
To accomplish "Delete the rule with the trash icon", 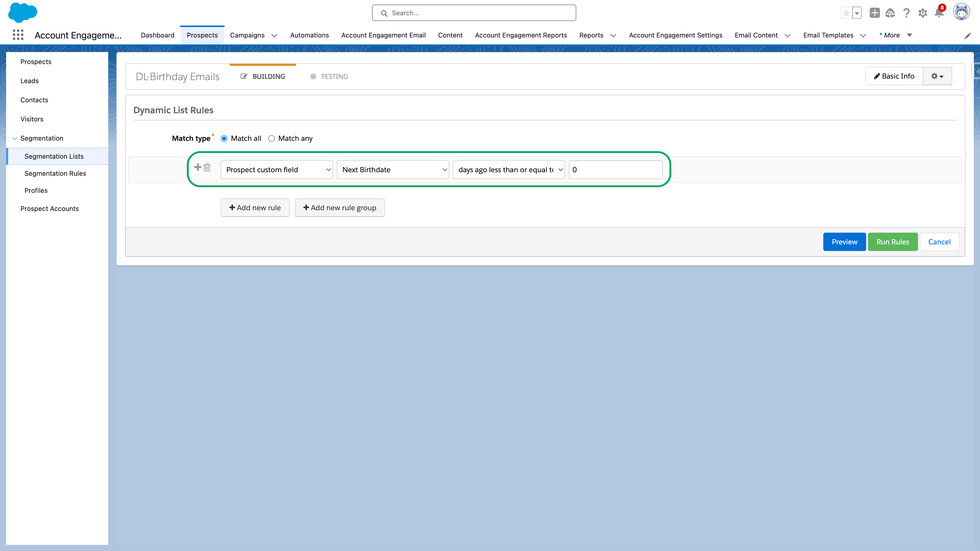I will (207, 167).
